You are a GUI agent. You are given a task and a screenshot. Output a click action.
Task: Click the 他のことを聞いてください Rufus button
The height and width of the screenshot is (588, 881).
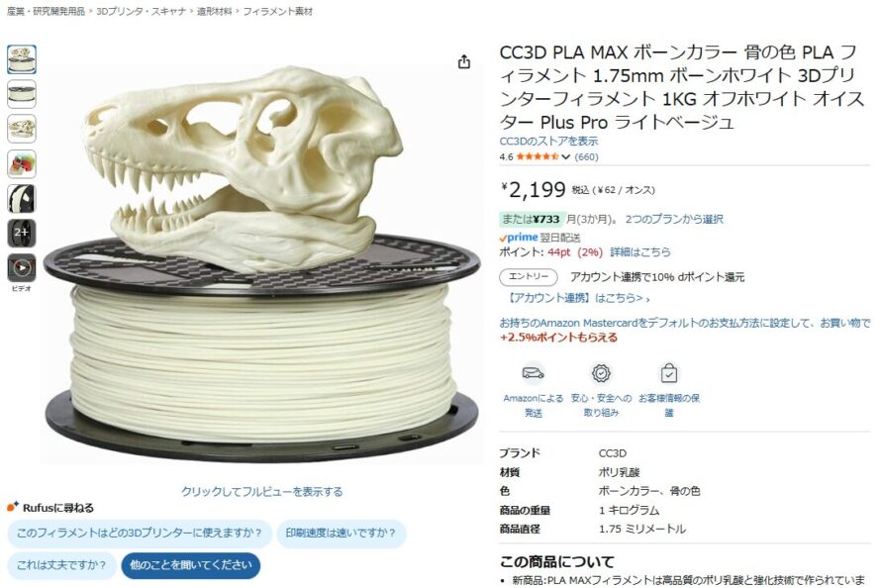[190, 565]
